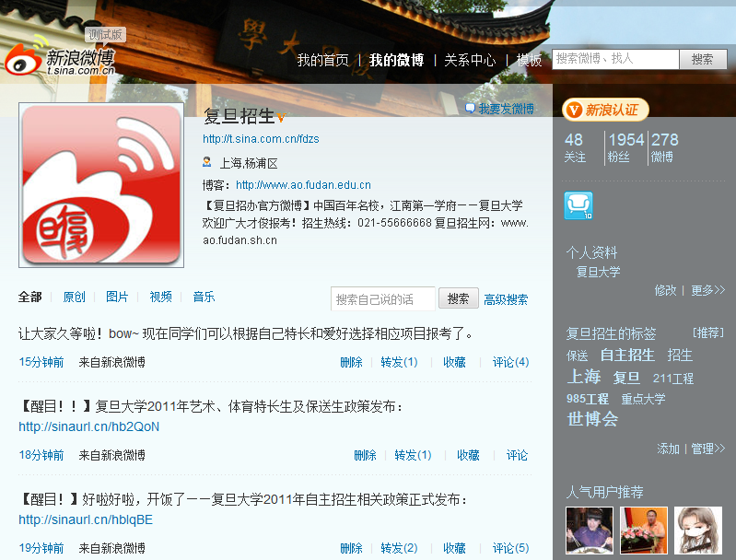Click the blue sofa icon in sidebar

click(578, 205)
